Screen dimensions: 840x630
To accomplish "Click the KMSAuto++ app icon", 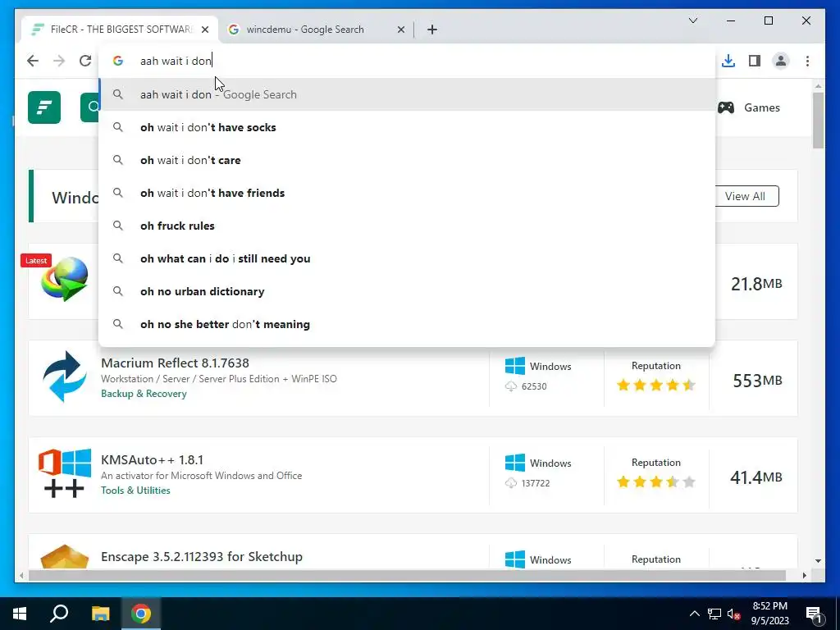I will (x=64, y=473).
